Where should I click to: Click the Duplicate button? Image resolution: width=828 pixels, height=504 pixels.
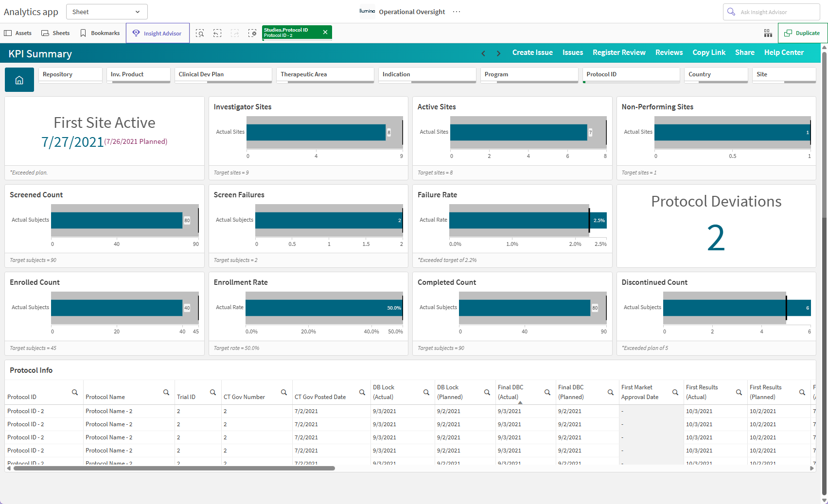(x=803, y=33)
